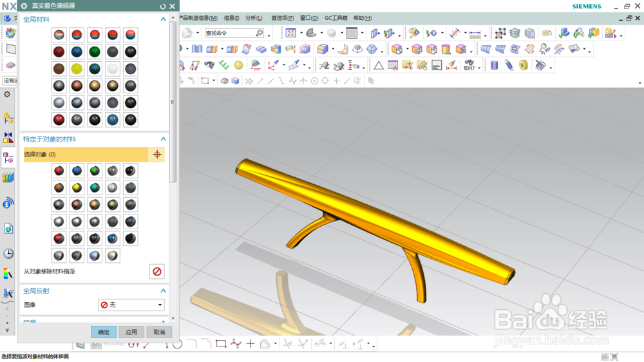Click the sidebar gear settings icon

click(x=7, y=95)
